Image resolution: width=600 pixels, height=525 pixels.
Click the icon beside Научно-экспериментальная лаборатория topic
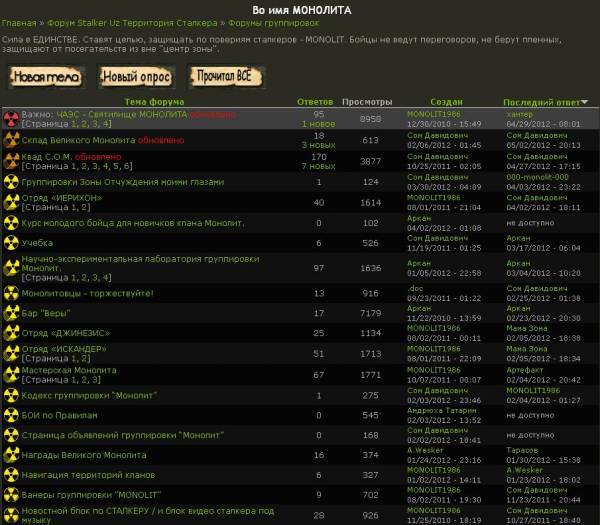pyautogui.click(x=11, y=268)
